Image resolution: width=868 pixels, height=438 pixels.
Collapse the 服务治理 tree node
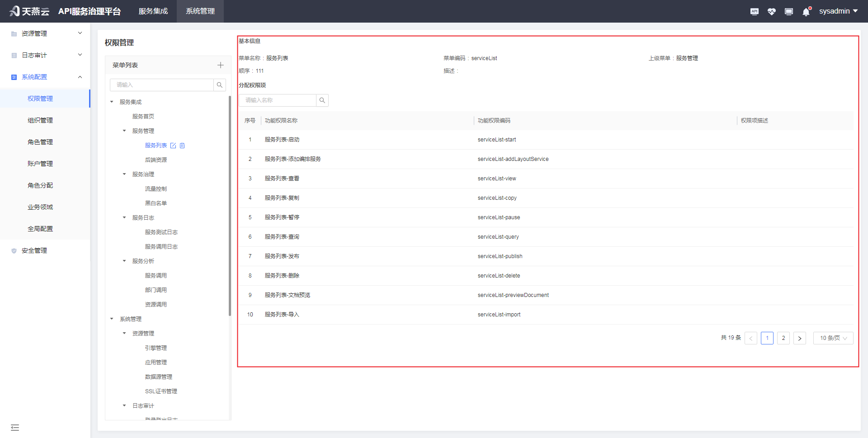pyautogui.click(x=124, y=174)
